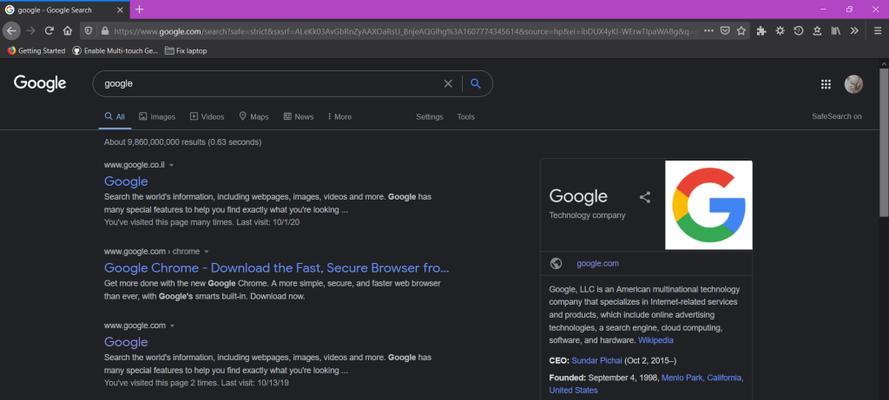
Task: Click the About 9,860,000,000 results text
Action: point(183,142)
